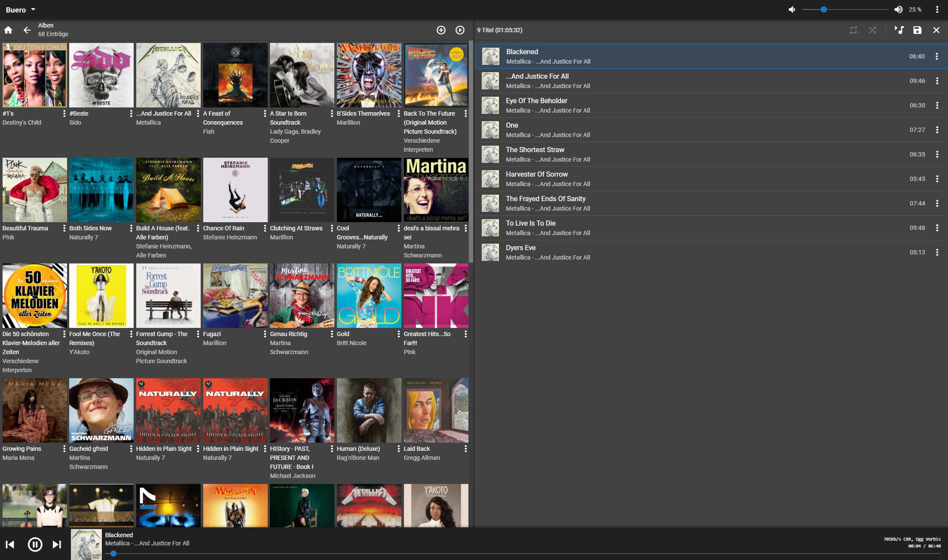Open options menu for Fugazi album
948x560 pixels.
(x=265, y=334)
